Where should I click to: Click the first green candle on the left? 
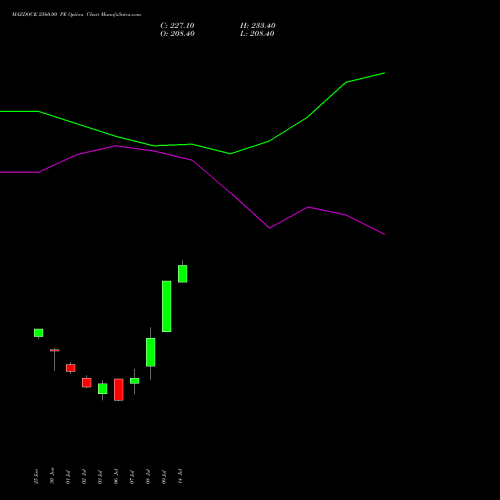click(x=39, y=333)
